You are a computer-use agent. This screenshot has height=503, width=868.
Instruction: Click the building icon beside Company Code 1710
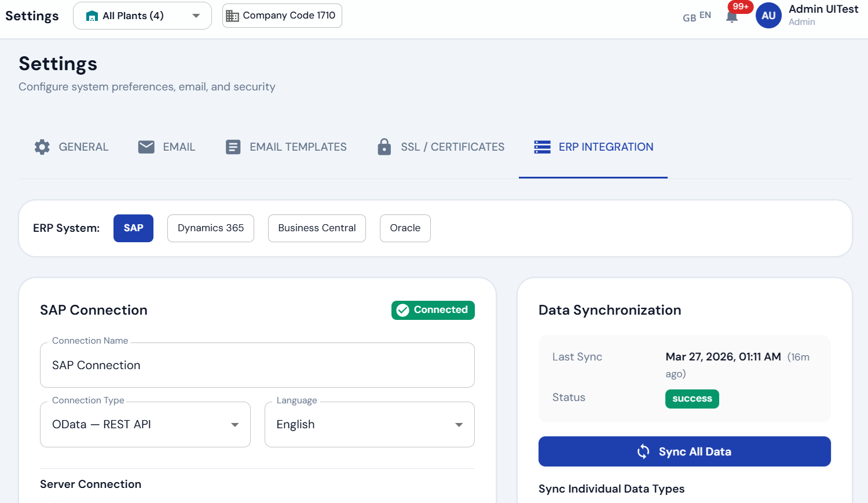233,15
